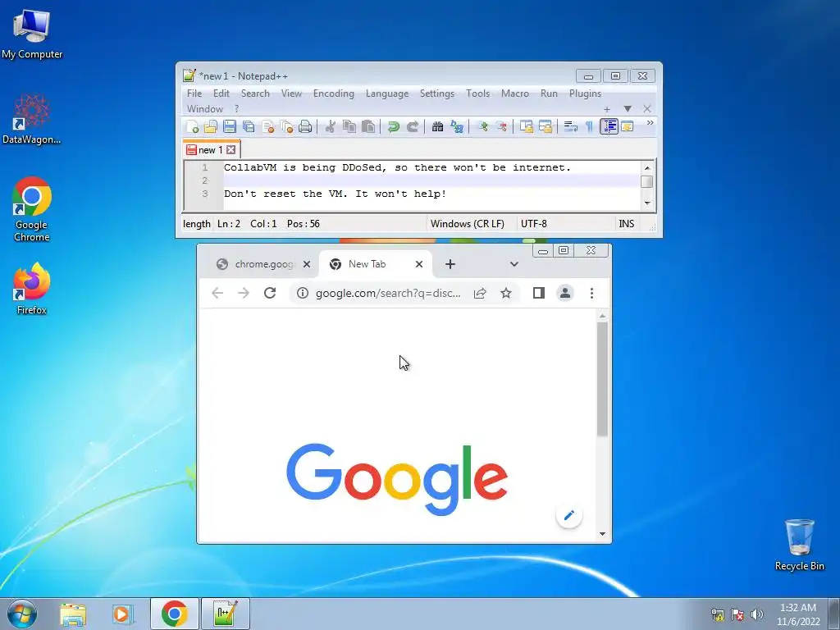Click the Zoom Out toolbar icon
Image resolution: width=840 pixels, height=630 pixels.
click(x=501, y=126)
